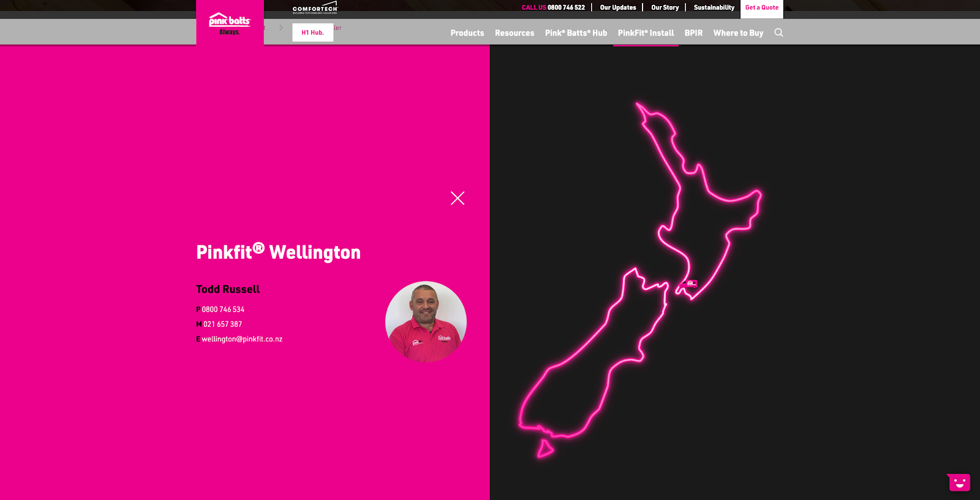
Task: Open the Products menu
Action: pos(467,33)
